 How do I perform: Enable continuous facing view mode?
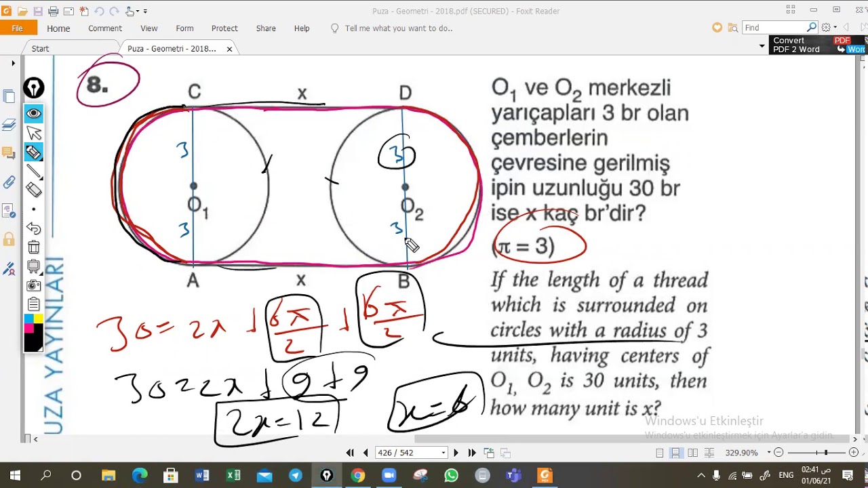[x=709, y=453]
